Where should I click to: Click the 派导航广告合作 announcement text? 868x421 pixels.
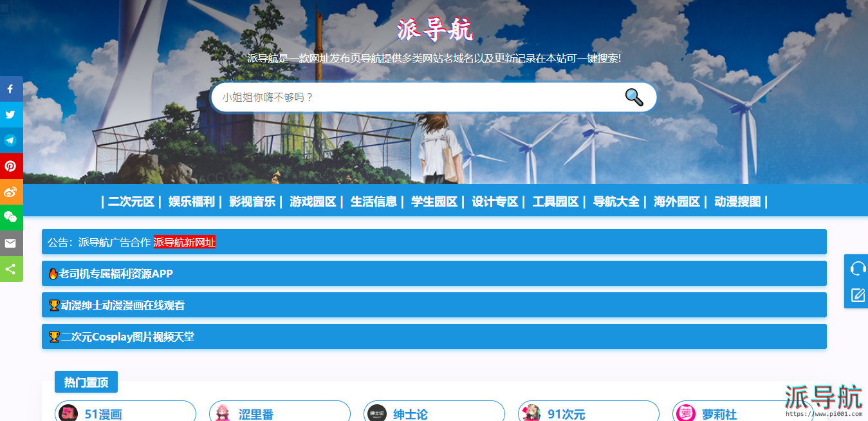tap(115, 242)
